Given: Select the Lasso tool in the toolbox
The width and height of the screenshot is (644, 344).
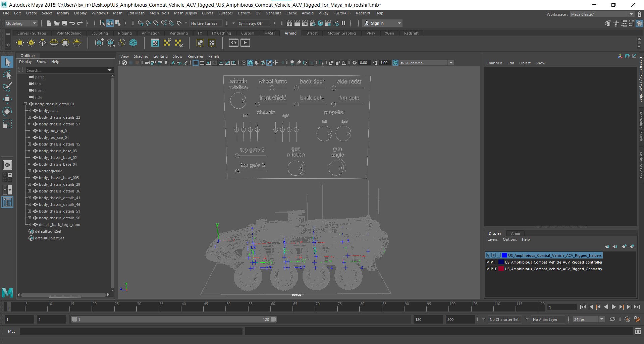Looking at the screenshot, I should coord(7,74).
